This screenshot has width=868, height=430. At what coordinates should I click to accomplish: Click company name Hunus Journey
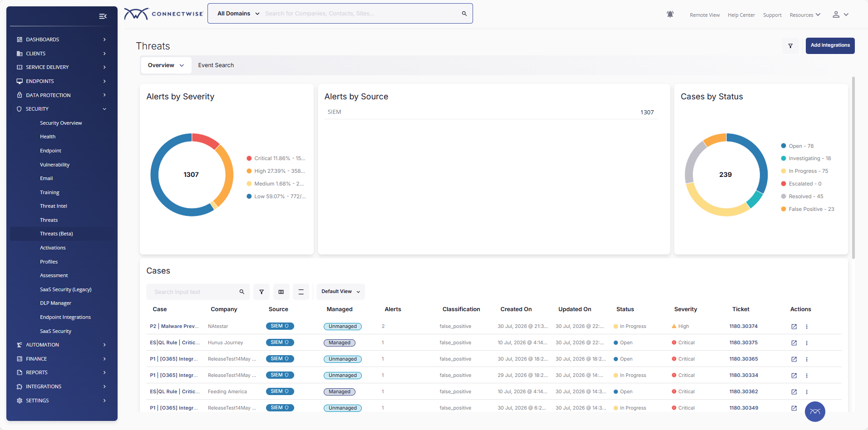[226, 342]
